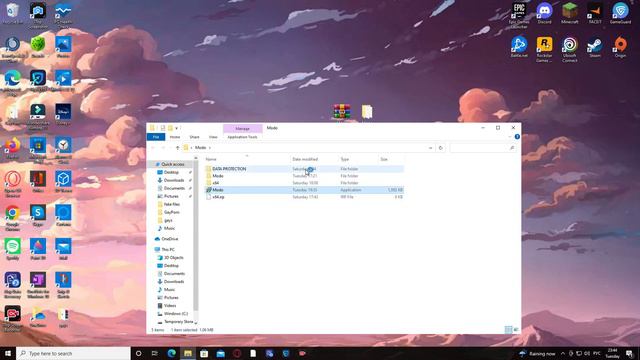Switch to the View ribbon tab

pyautogui.click(x=213, y=137)
